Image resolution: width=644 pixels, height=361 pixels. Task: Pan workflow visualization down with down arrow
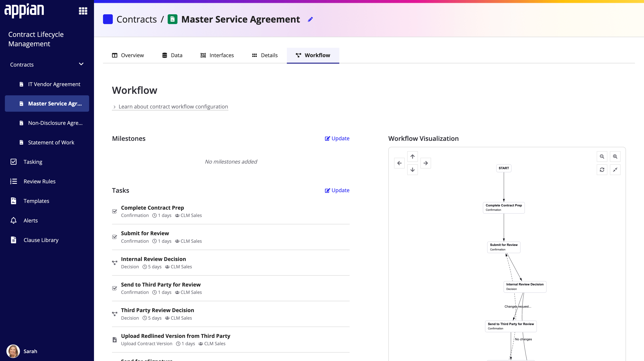412,170
